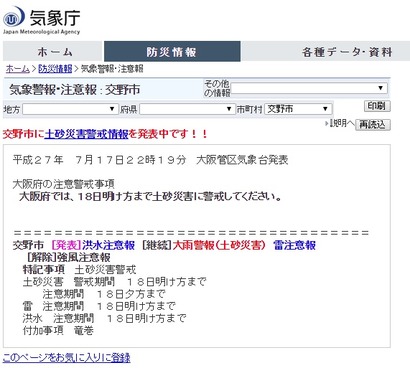Click the 大阪管区気象台発表 timestamp line

pos(150,160)
